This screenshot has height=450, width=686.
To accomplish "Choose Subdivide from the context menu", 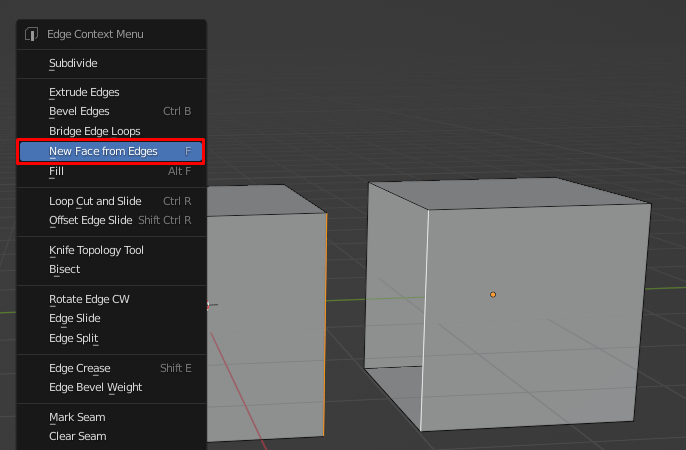I will 73,63.
